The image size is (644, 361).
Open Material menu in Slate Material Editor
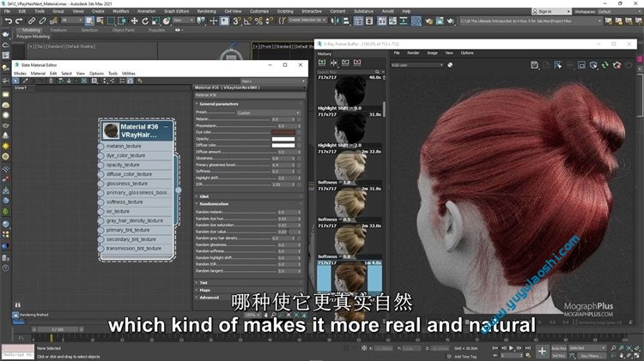[38, 74]
